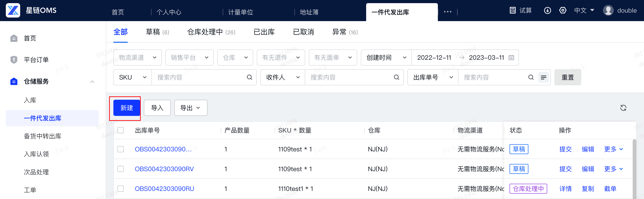Click 编辑 for OBS0042303090RV row
The width and height of the screenshot is (644, 199).
pos(588,169)
